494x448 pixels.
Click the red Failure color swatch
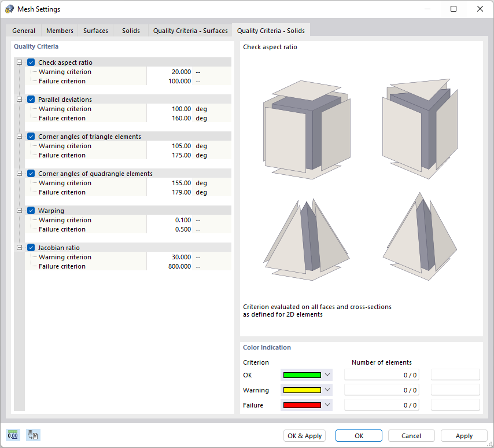tap(302, 405)
